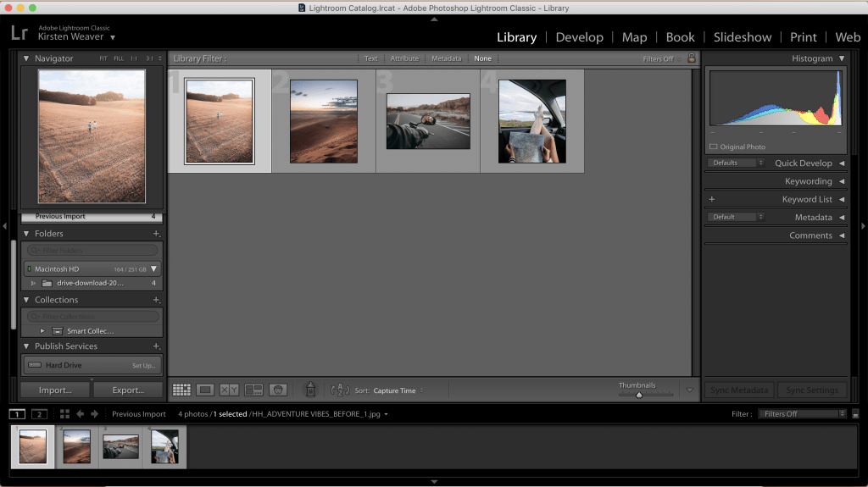Select the Painter spray can tool
The width and height of the screenshot is (868, 487).
[x=310, y=390]
